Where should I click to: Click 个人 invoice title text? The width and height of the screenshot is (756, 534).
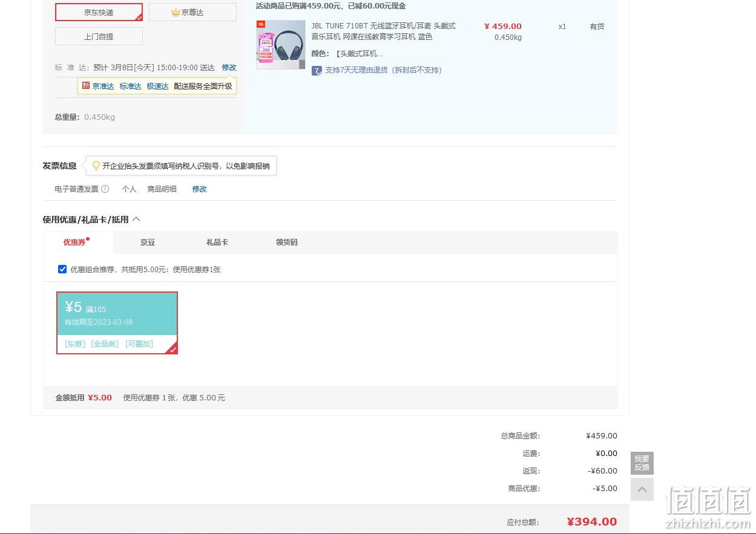pyautogui.click(x=130, y=189)
